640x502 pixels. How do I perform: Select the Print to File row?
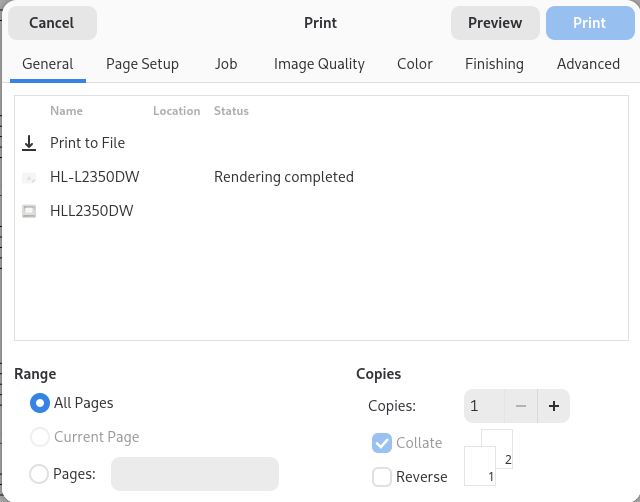pyautogui.click(x=321, y=143)
